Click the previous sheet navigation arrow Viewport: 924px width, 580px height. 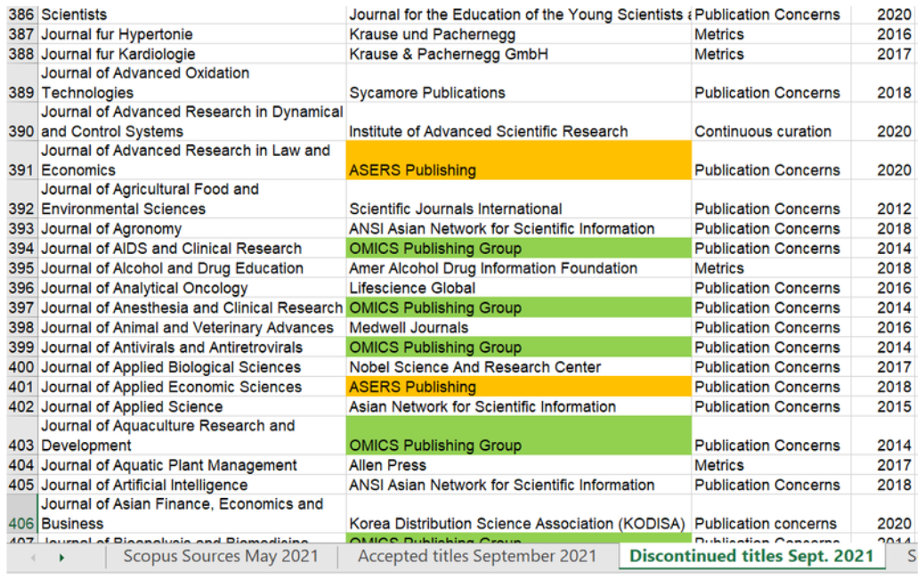33,557
